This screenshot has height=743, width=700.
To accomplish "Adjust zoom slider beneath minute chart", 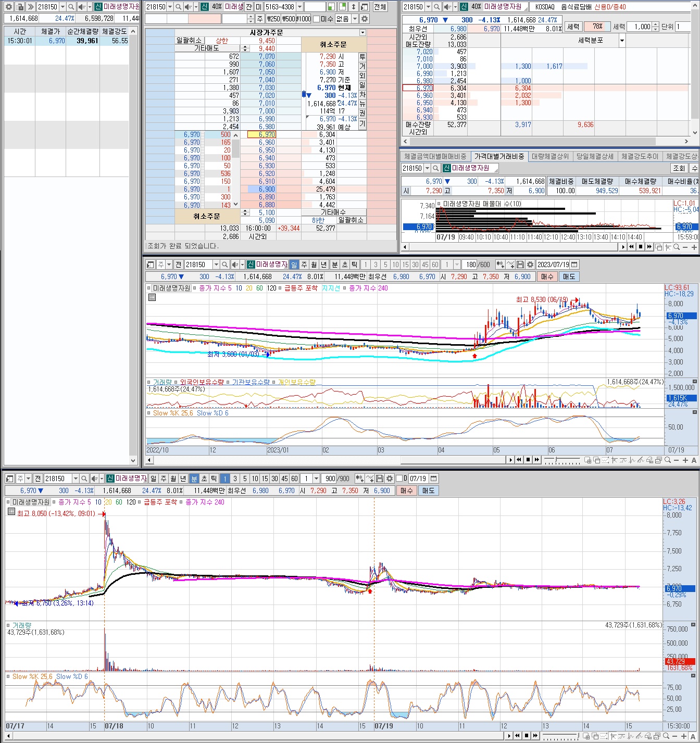I will click(560, 736).
